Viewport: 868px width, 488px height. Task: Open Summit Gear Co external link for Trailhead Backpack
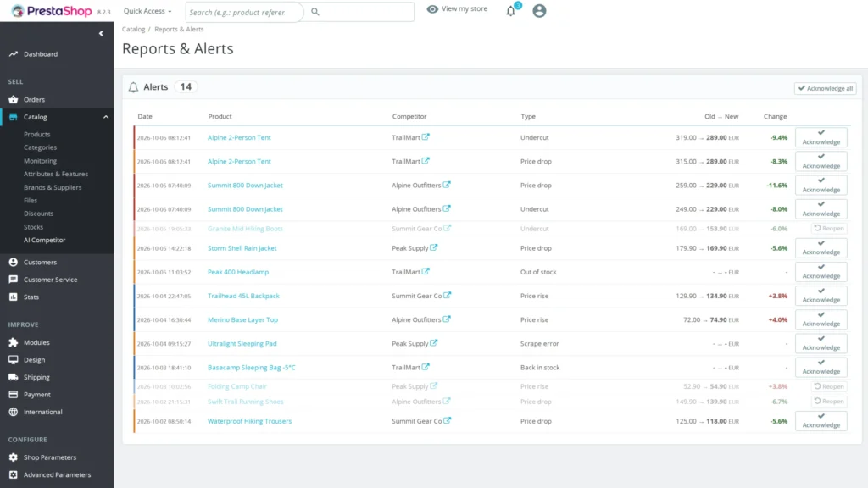click(448, 295)
